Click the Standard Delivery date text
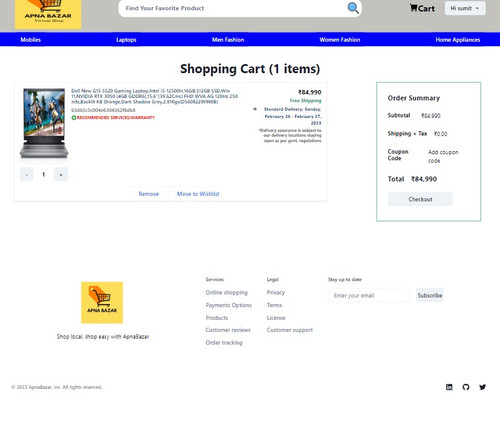The width and height of the screenshot is (500, 422). pos(293,116)
